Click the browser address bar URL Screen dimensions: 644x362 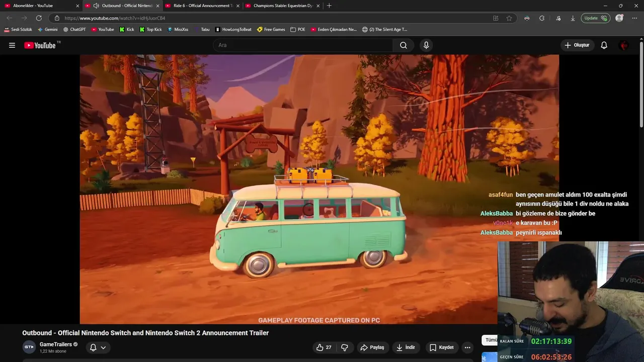click(x=115, y=18)
